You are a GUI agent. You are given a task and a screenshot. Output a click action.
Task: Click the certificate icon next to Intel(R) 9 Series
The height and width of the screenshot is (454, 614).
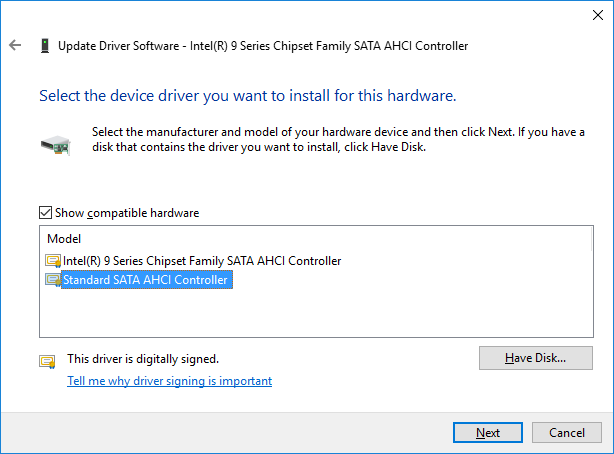click(53, 261)
